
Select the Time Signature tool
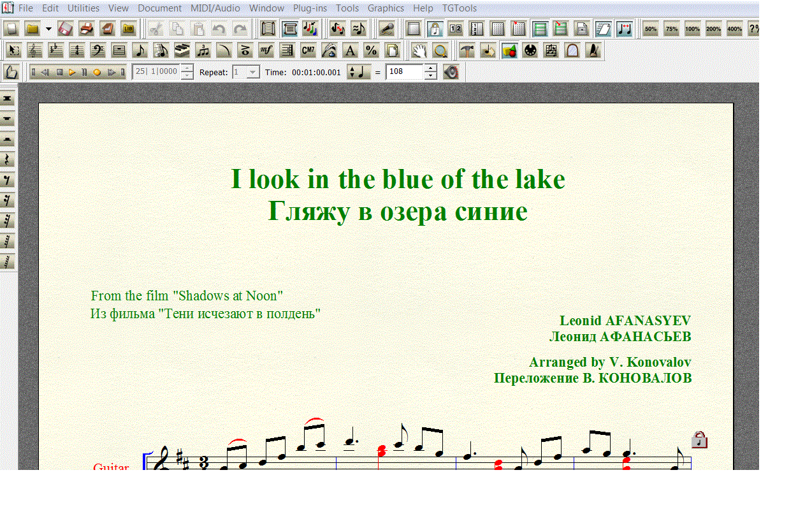click(x=77, y=50)
